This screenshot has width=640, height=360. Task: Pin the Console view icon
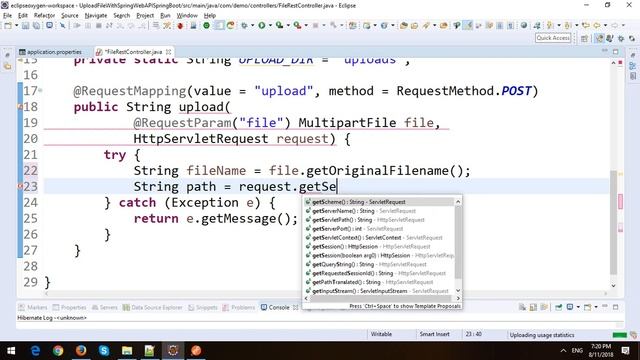(558, 307)
